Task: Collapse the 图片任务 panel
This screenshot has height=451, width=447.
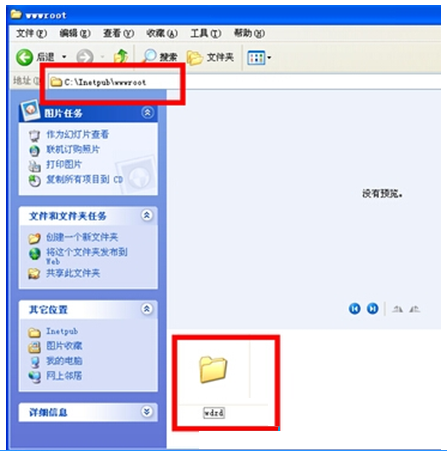Action: coord(147,113)
